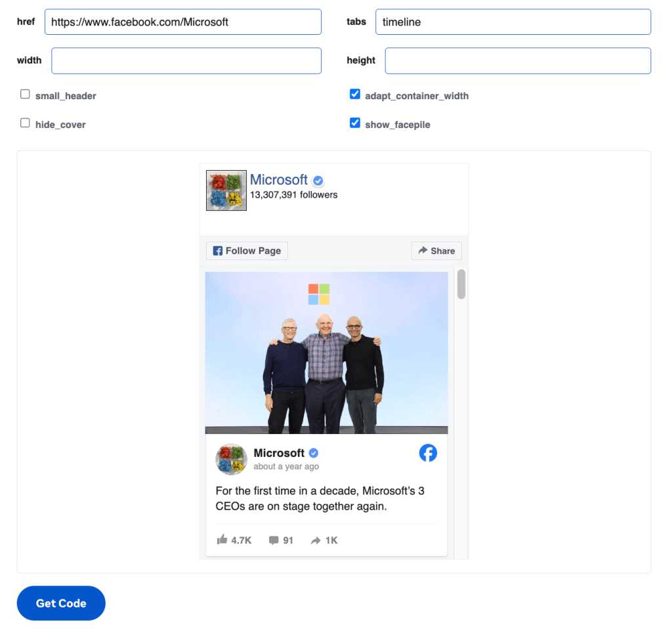Open the Microsoft page title link

click(x=278, y=180)
